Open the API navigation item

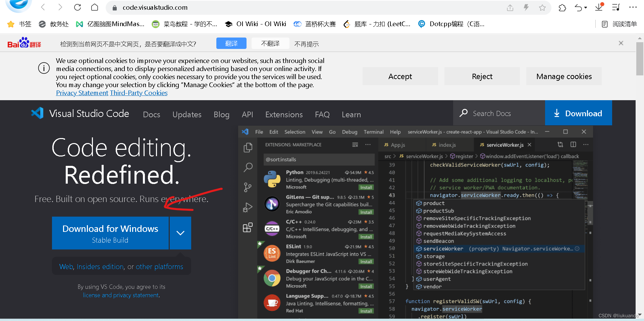(x=248, y=115)
